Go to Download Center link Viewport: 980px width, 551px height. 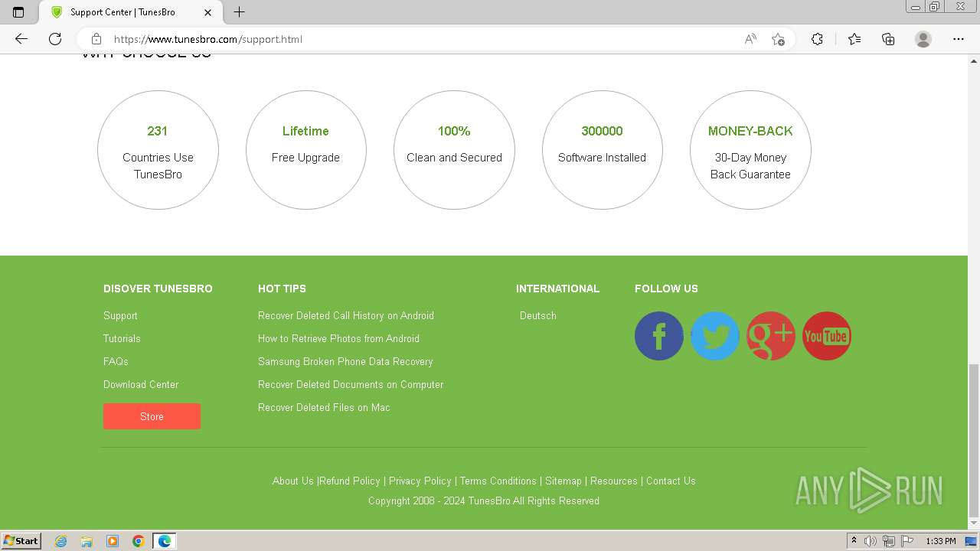point(141,384)
